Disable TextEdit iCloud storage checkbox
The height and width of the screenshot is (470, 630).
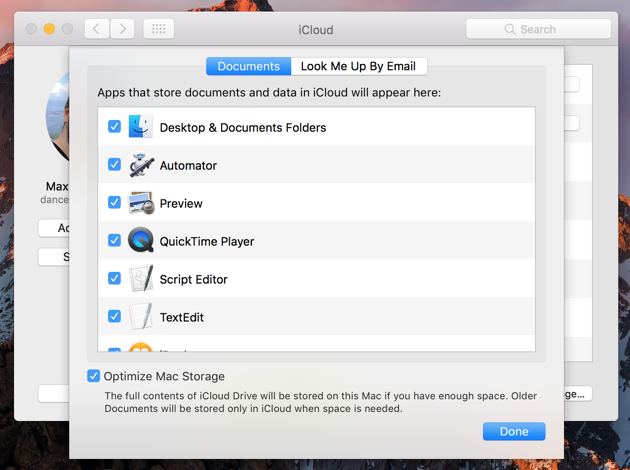(115, 316)
